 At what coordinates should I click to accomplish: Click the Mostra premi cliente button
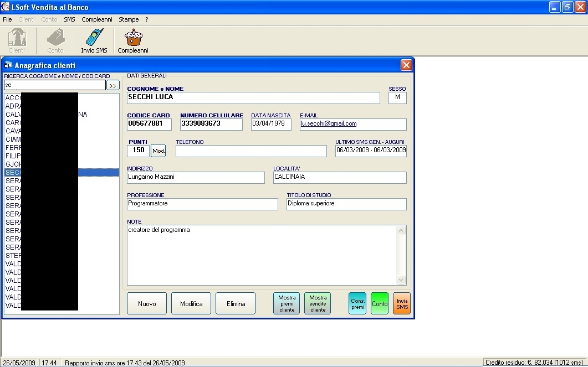(x=287, y=304)
